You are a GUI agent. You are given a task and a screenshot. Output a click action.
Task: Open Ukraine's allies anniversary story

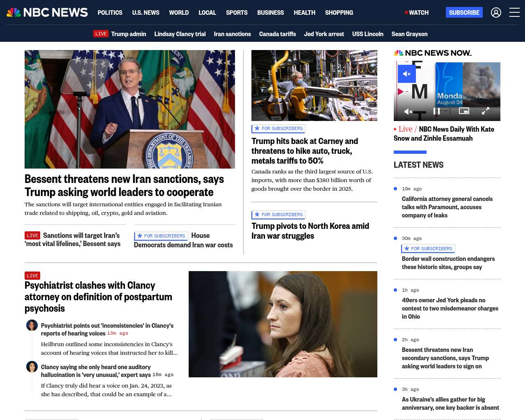(x=450, y=404)
